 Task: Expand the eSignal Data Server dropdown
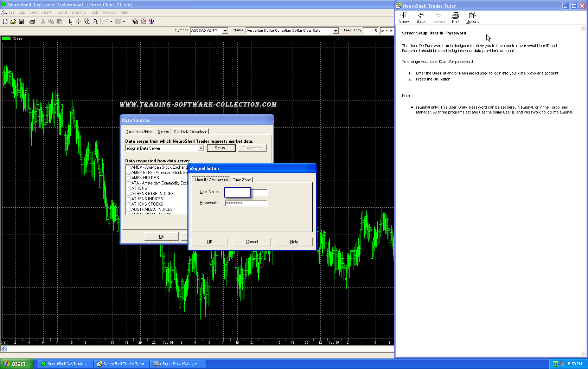(x=201, y=148)
